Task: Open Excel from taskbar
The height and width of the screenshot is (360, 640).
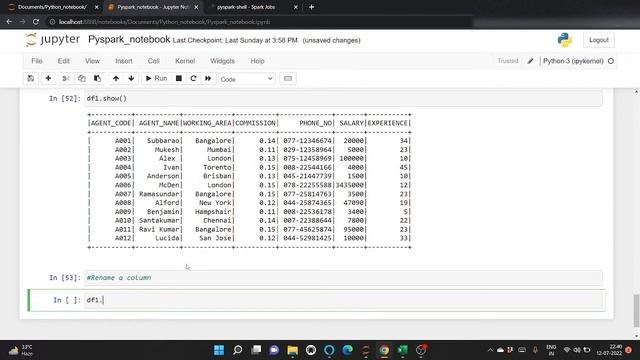Action: pyautogui.click(x=402, y=350)
